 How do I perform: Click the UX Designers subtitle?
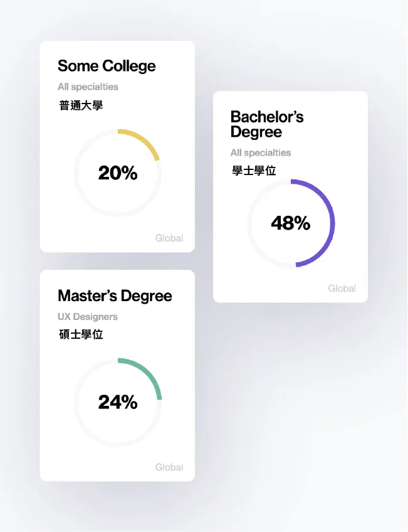coord(88,317)
